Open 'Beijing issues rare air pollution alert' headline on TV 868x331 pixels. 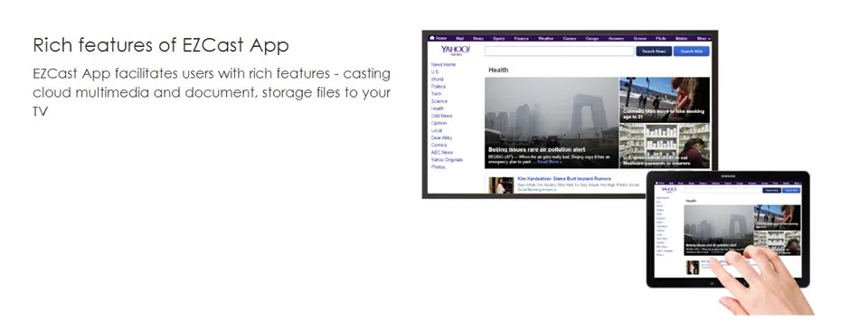coord(536,149)
